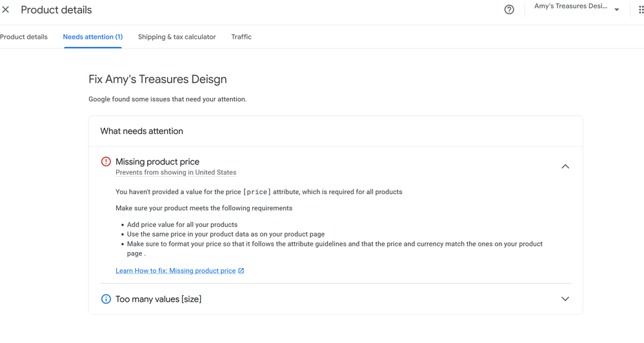Click the external link icon after Learn How to fix
The height and width of the screenshot is (343, 644).
tap(241, 271)
